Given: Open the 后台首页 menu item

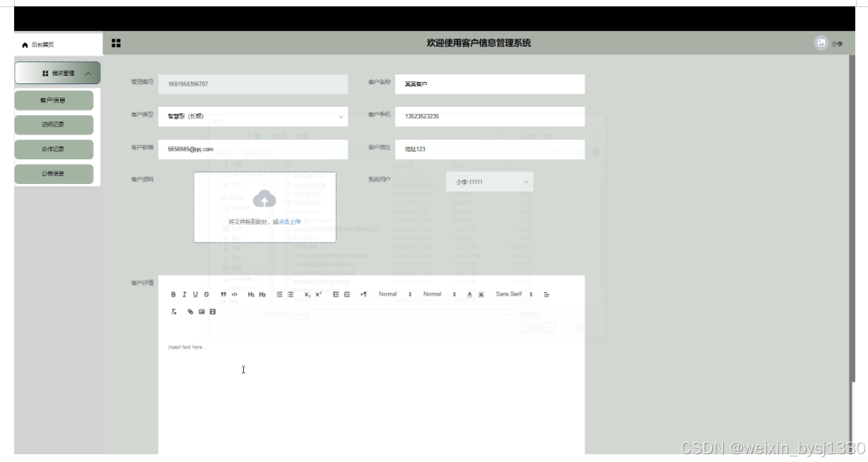Looking at the screenshot, I should [58, 44].
